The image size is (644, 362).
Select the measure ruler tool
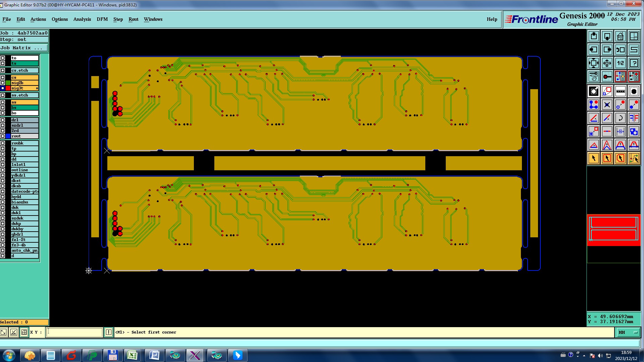620,91
